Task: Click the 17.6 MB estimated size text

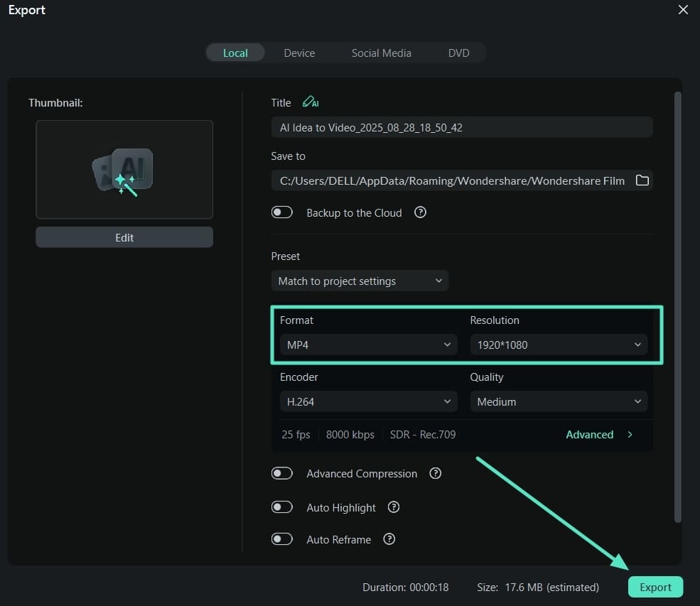Action: click(551, 588)
